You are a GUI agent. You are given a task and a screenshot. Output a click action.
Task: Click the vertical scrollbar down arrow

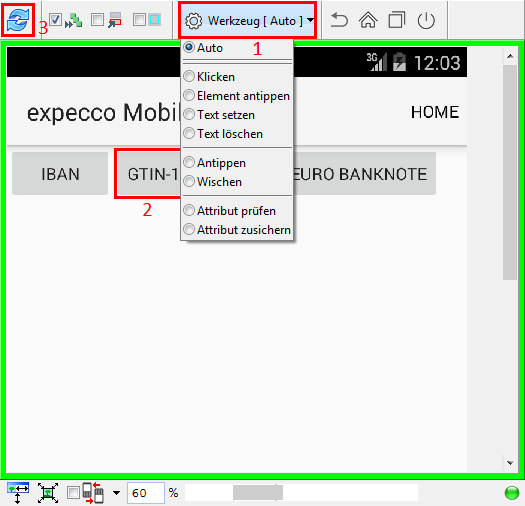click(510, 463)
